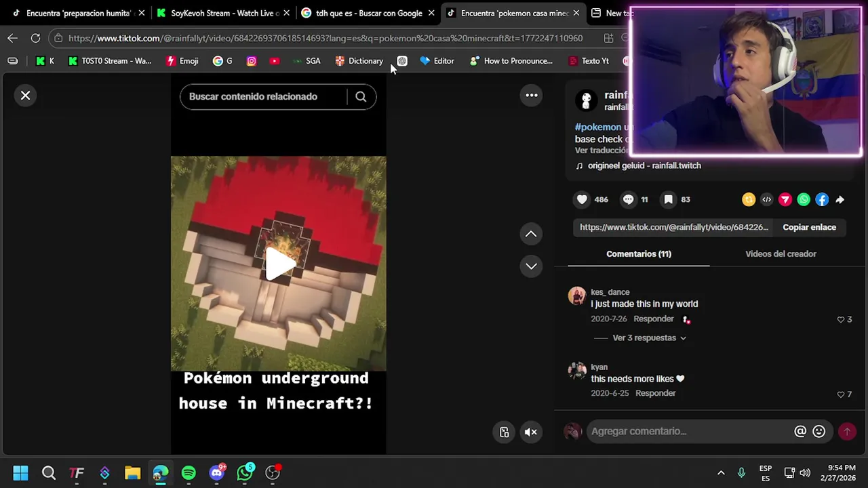Like kyan's comment heart
The height and width of the screenshot is (488, 868).
point(840,394)
